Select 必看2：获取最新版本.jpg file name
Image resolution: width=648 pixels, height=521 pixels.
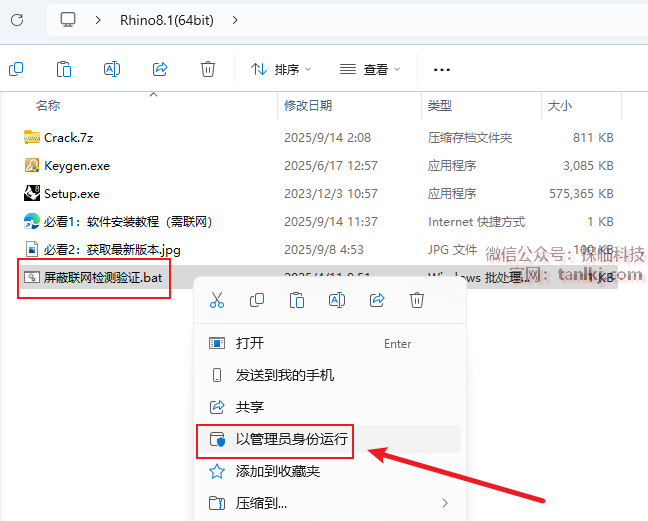coord(112,250)
